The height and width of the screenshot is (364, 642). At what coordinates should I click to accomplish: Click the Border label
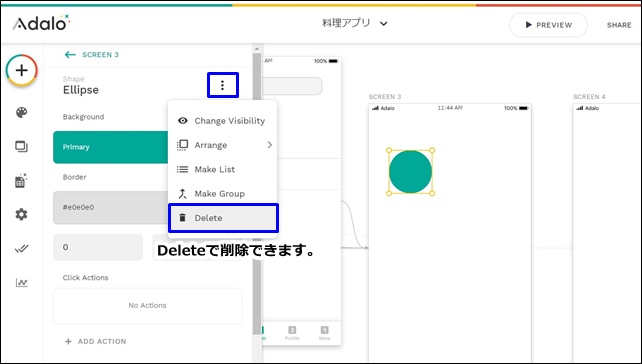click(75, 177)
